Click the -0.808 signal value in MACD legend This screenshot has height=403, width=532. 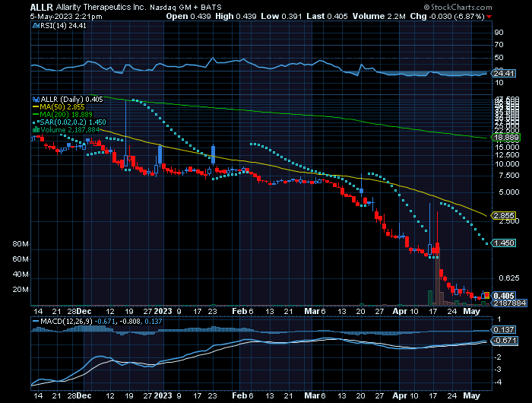click(130, 321)
